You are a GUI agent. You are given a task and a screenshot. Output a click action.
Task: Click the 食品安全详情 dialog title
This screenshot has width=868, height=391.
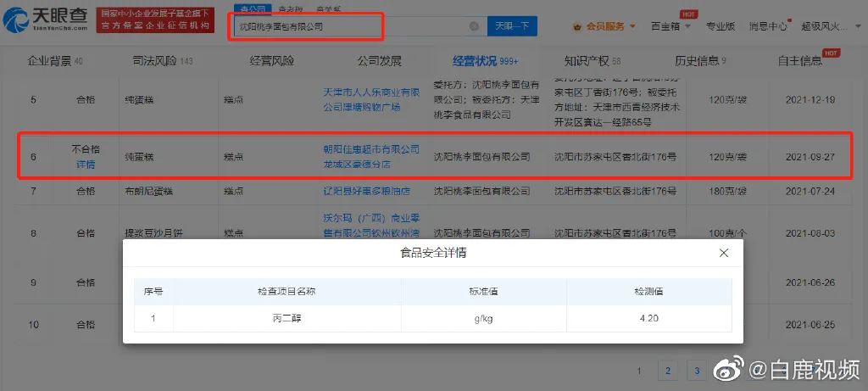point(433,253)
